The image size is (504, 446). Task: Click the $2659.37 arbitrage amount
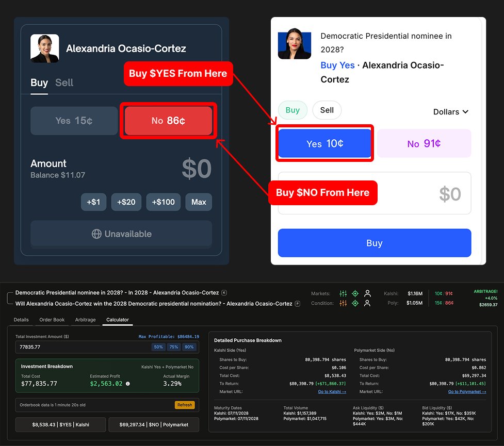(488, 305)
